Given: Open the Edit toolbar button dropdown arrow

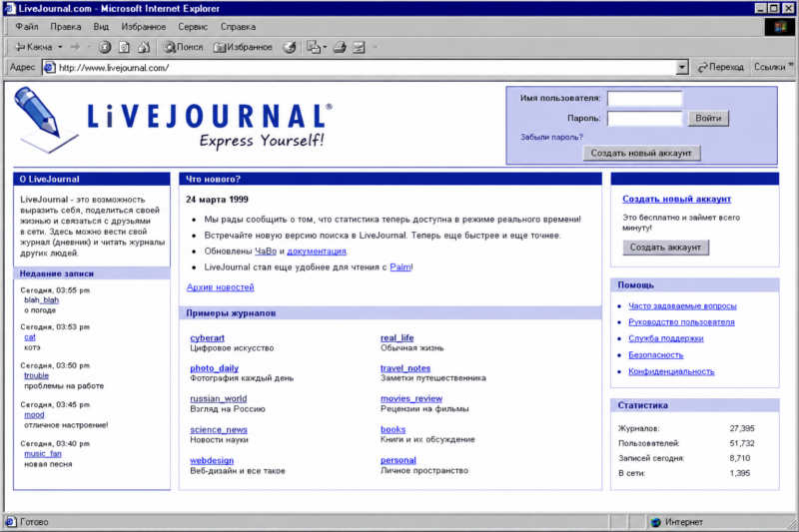Looking at the screenshot, I should [x=376, y=47].
